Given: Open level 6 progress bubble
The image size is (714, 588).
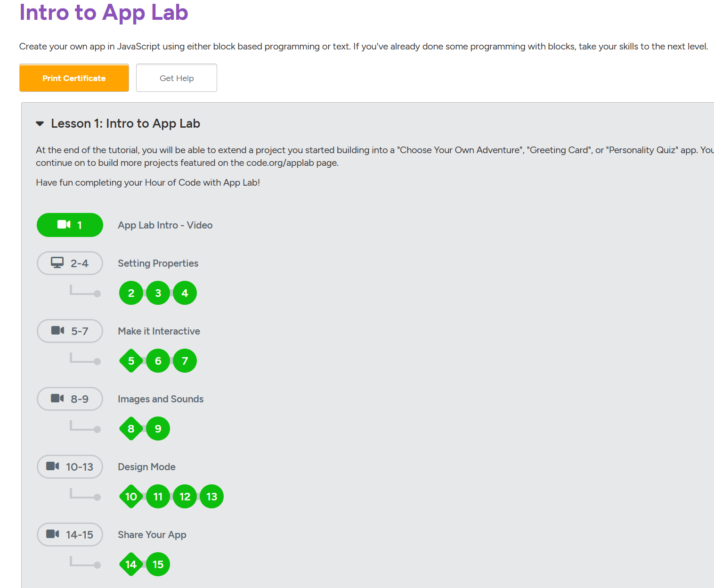Looking at the screenshot, I should click(x=158, y=361).
